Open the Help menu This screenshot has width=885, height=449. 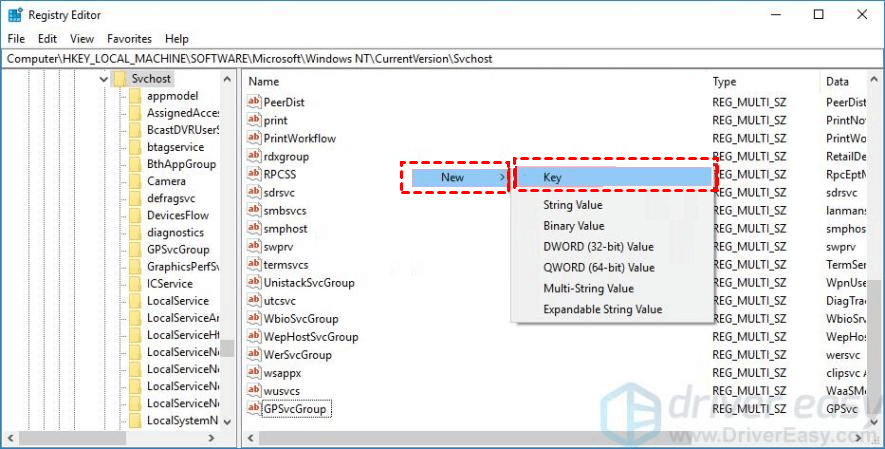pos(177,39)
